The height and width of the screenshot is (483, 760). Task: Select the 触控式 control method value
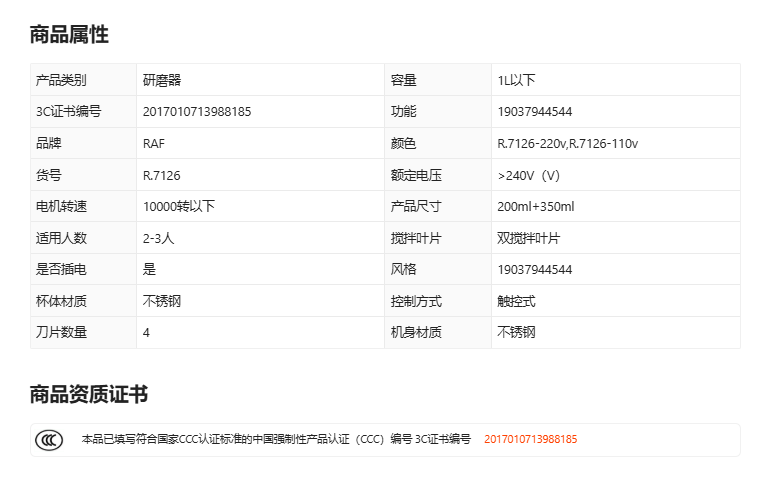[516, 301]
